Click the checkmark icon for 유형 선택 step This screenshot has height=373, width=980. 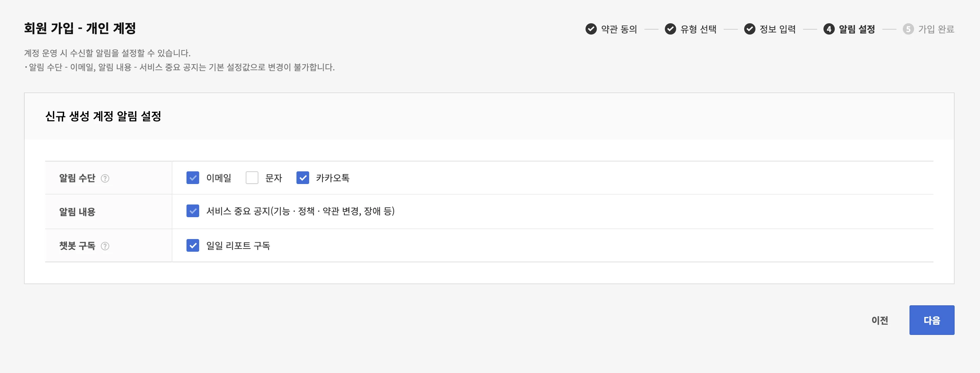point(670,29)
